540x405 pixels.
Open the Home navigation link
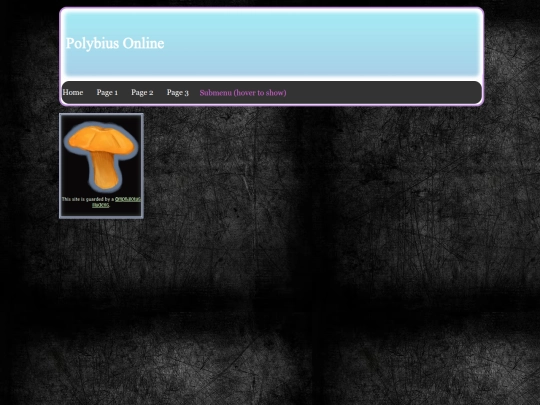point(73,92)
